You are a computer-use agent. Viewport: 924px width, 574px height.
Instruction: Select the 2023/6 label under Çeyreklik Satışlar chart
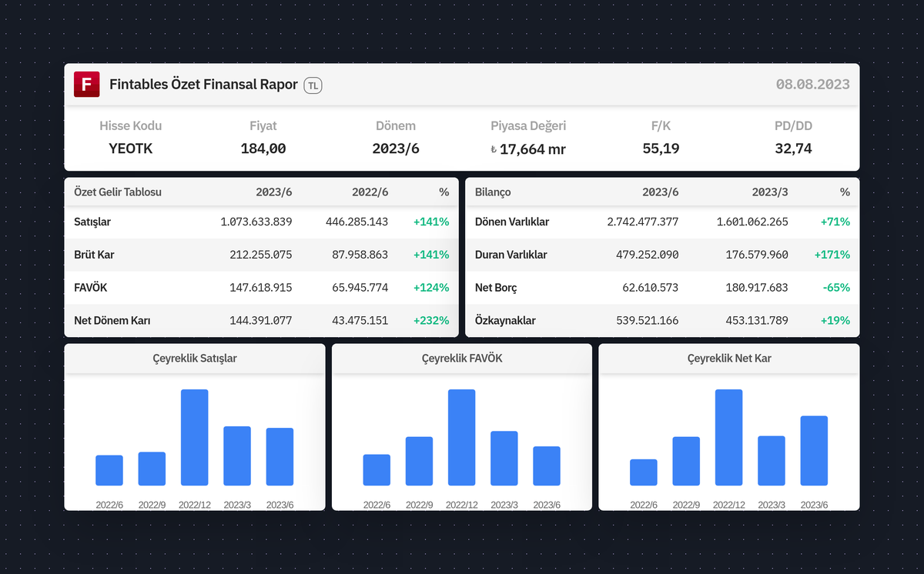coord(279,506)
